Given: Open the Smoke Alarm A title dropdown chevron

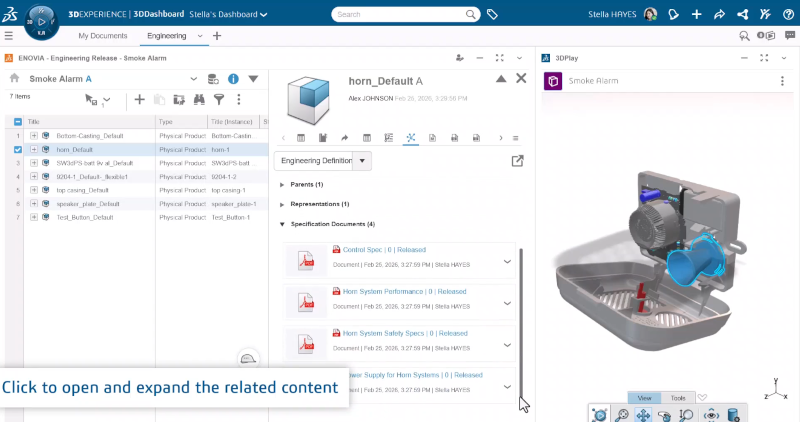Looking at the screenshot, I should click(x=193, y=79).
